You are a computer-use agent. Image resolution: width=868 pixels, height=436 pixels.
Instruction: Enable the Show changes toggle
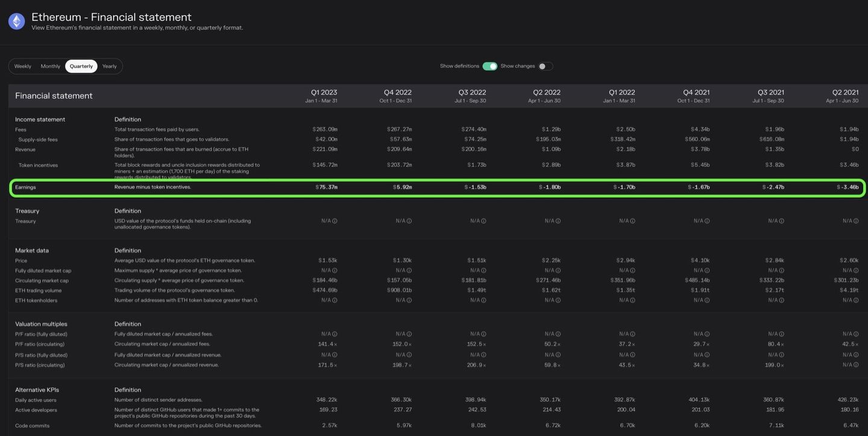click(x=545, y=66)
